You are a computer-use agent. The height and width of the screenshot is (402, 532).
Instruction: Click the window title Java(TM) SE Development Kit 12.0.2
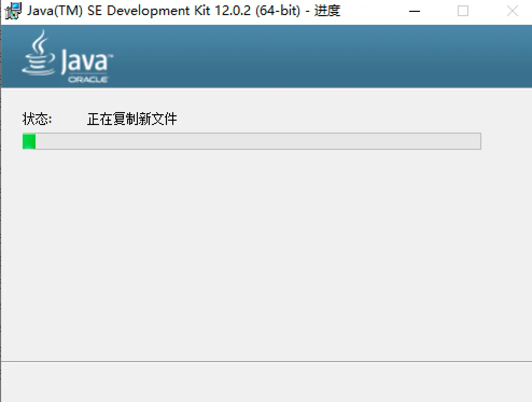coord(139,11)
